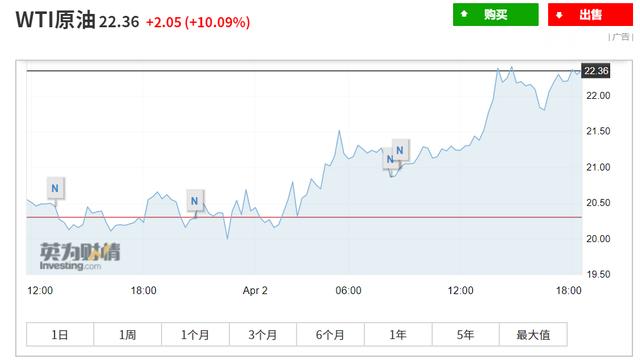
Task: Select the 1周 time range tab
Action: (x=128, y=335)
